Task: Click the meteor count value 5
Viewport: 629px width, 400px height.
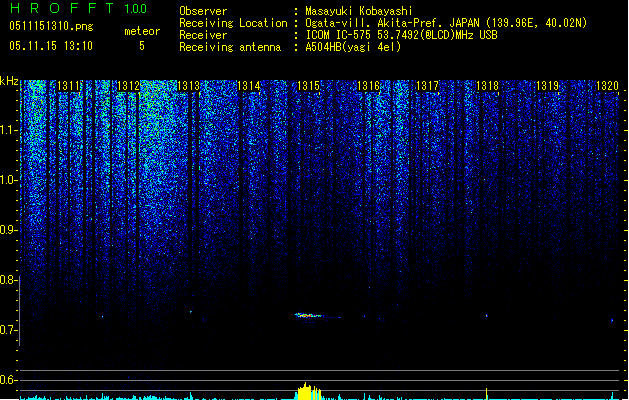Action: coord(142,46)
